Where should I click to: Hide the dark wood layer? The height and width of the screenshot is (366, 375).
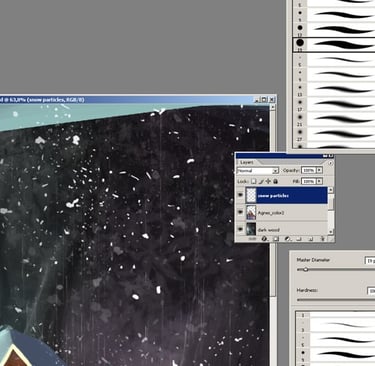(240, 229)
